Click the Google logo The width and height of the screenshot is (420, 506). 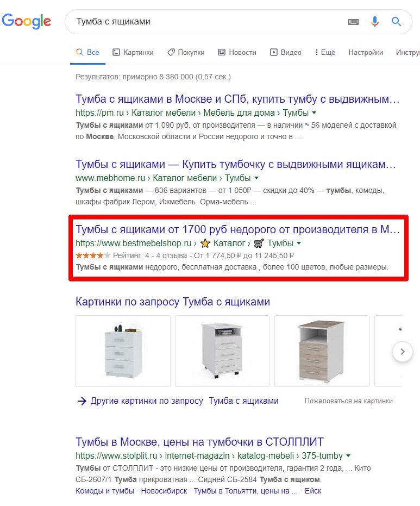point(26,22)
